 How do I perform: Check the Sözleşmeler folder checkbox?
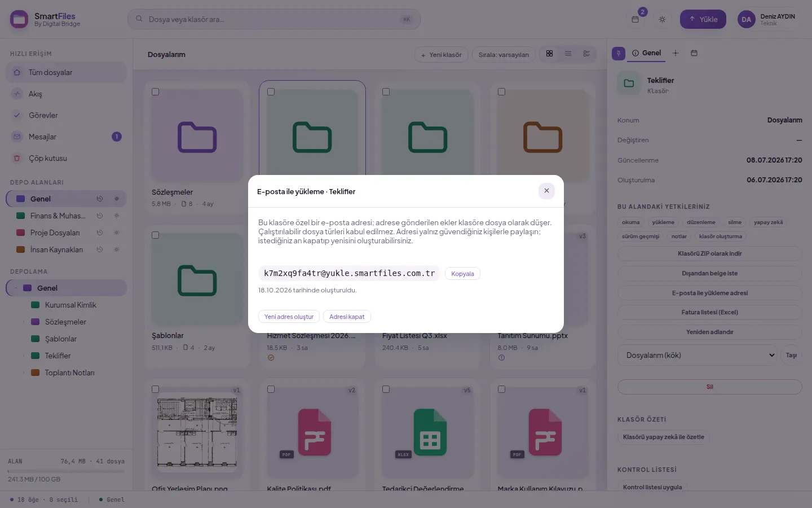[x=156, y=92]
